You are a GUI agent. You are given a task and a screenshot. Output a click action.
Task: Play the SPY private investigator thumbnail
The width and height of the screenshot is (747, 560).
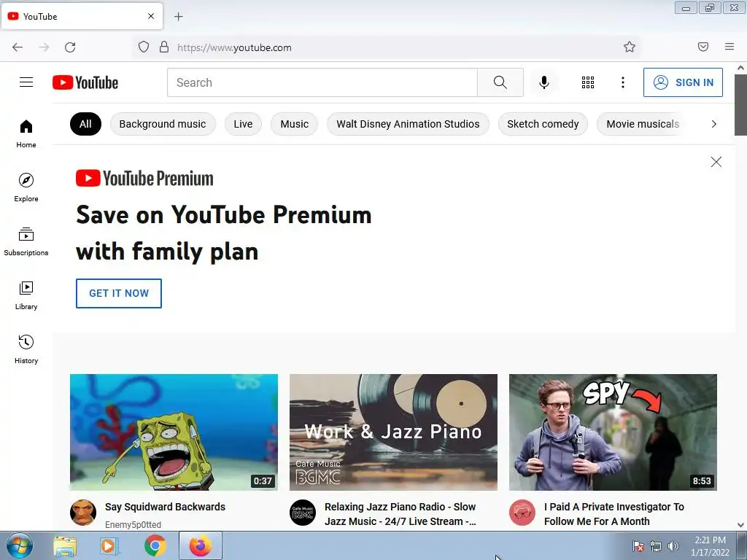tap(613, 432)
